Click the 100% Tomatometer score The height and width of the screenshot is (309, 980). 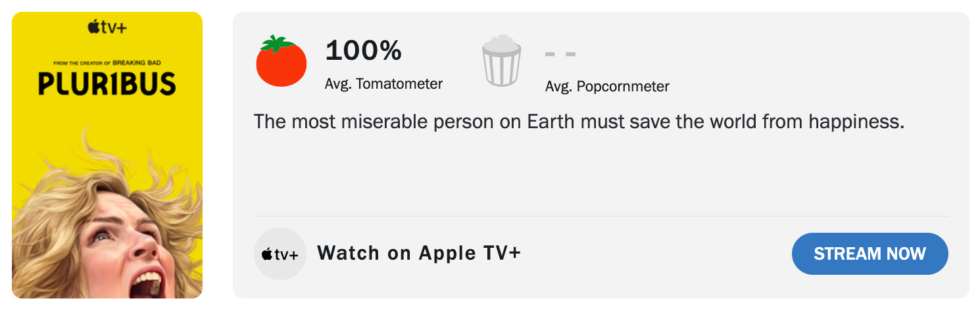point(363,51)
